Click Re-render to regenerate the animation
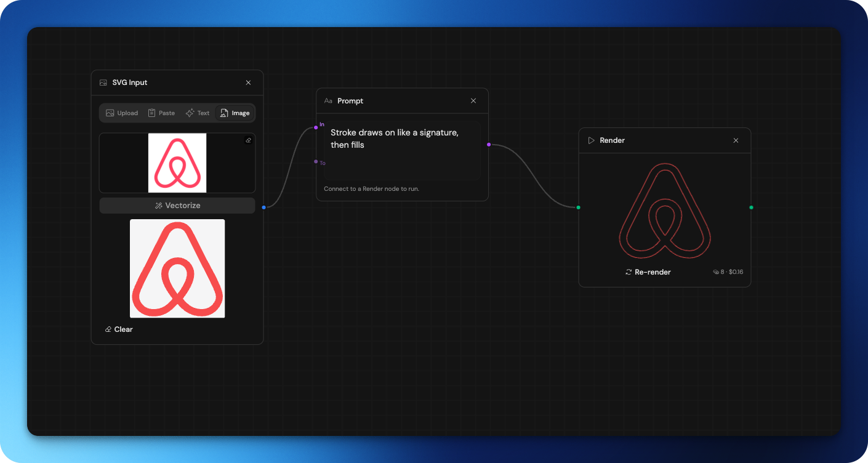 pyautogui.click(x=648, y=272)
